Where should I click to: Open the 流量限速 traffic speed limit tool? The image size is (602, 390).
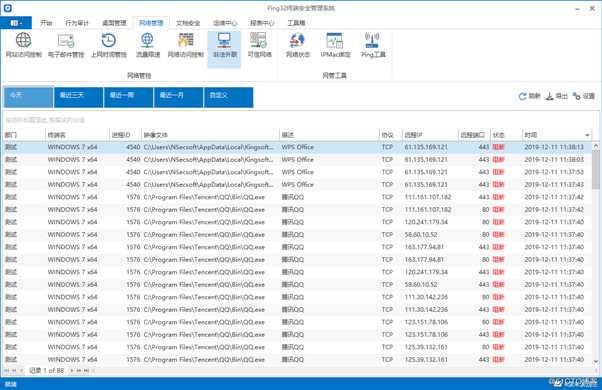click(148, 45)
